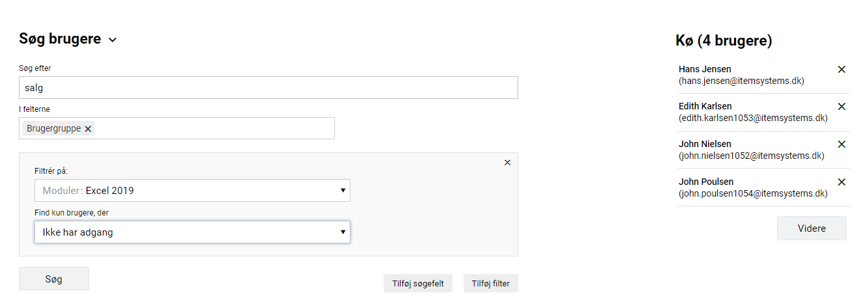
Task: Remove Edith Karlsen from the queue
Action: coord(841,106)
